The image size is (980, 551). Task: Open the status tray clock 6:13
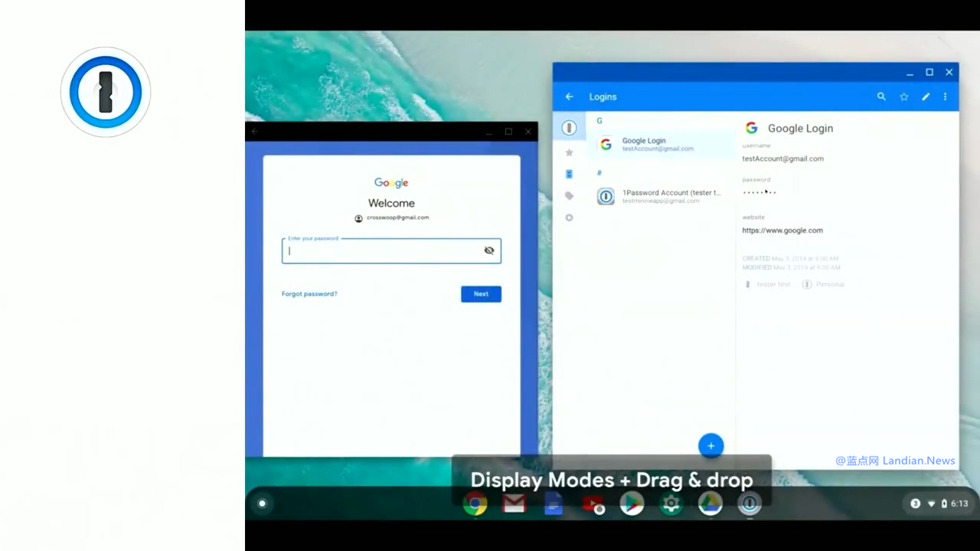point(960,504)
